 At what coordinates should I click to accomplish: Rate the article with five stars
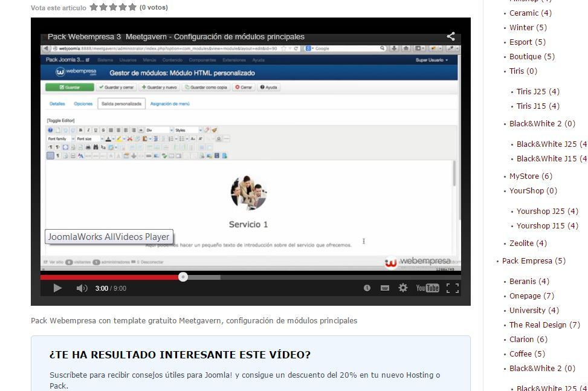click(x=132, y=7)
